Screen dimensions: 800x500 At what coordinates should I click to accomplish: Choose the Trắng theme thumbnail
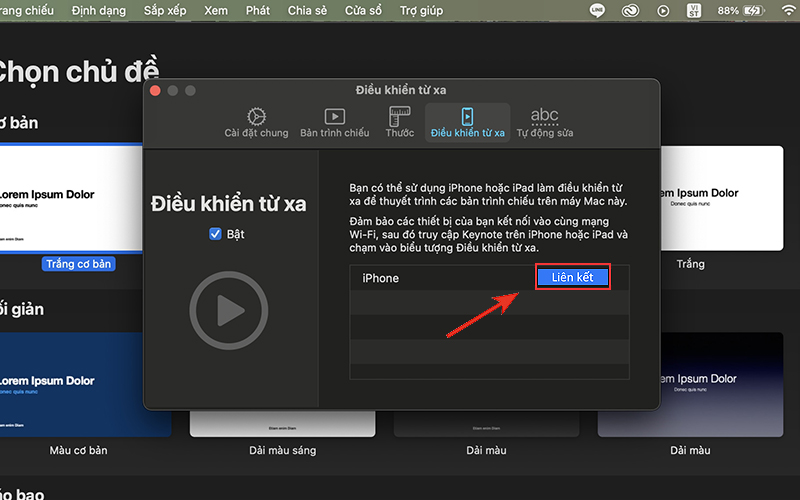point(722,198)
